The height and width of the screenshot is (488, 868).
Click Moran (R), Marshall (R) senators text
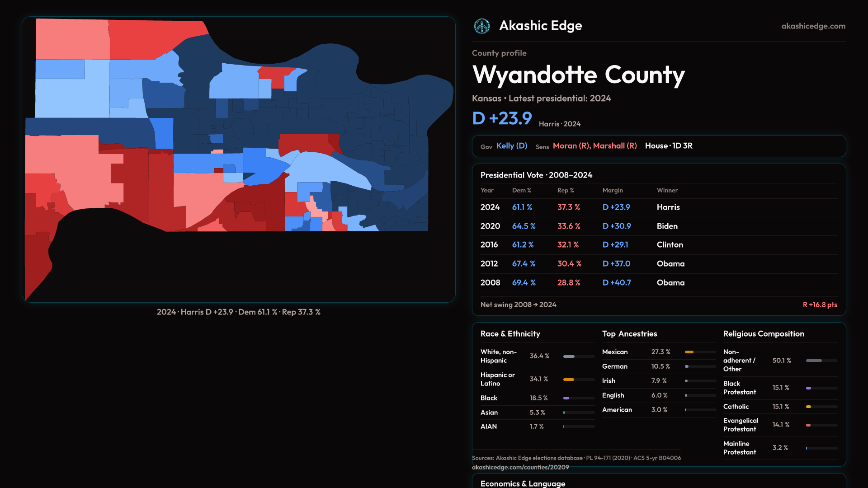(x=594, y=146)
